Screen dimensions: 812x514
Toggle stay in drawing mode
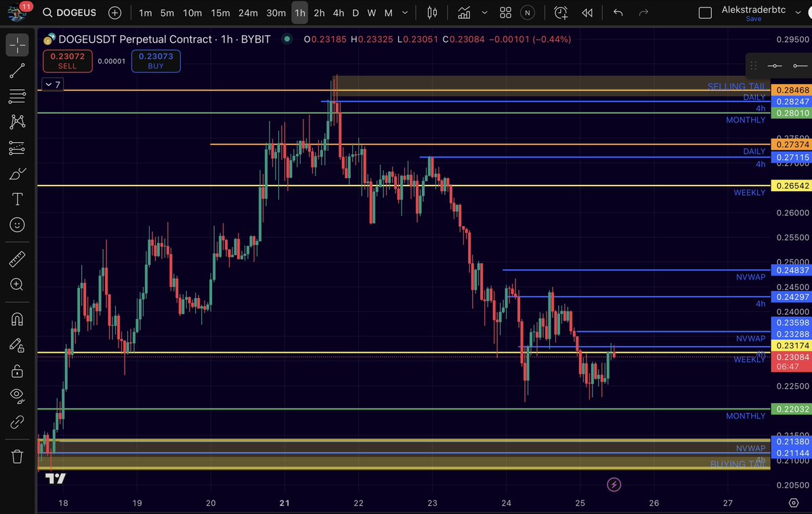[x=17, y=345]
